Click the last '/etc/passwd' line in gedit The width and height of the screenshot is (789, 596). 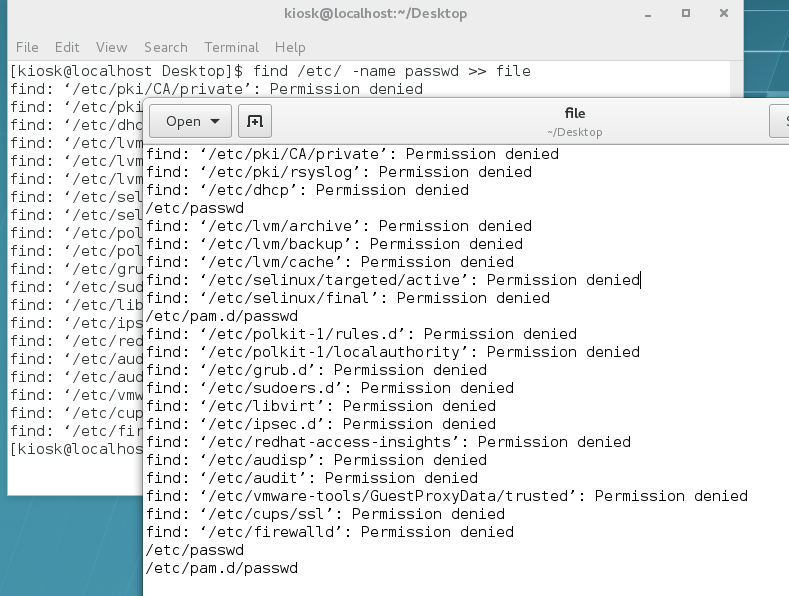[x=195, y=550]
